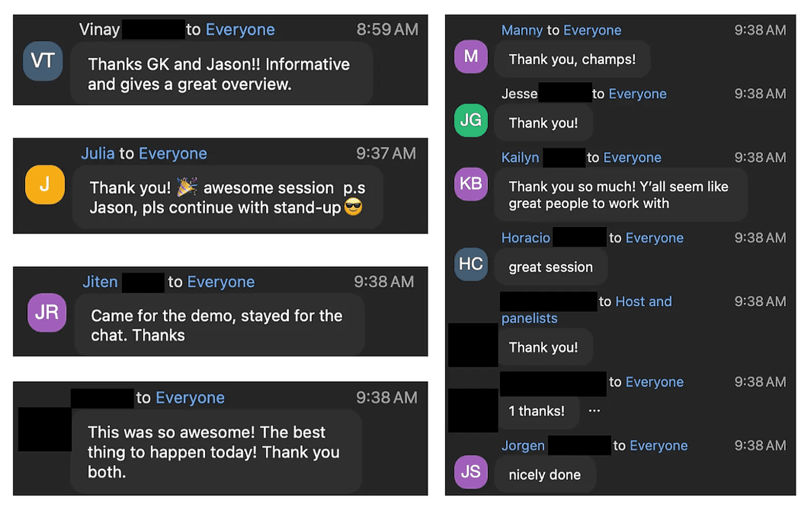Click the HC avatar for Horacio

470,264
